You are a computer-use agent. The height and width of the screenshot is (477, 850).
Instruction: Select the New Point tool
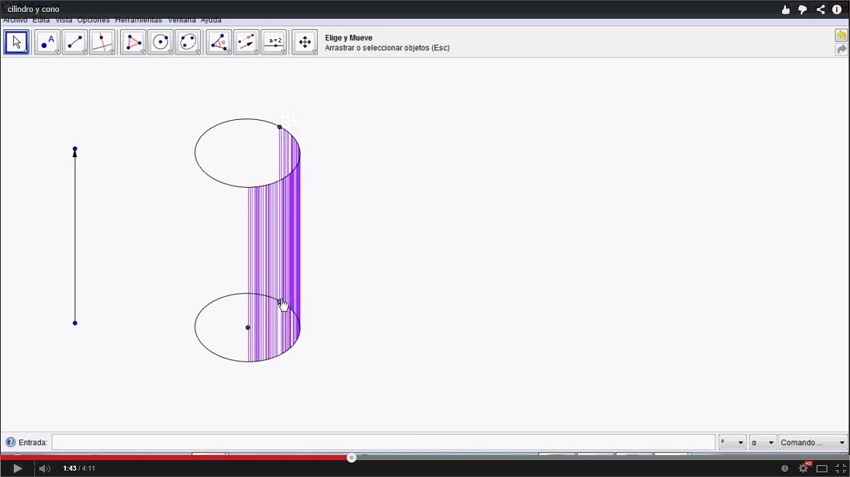[46, 42]
